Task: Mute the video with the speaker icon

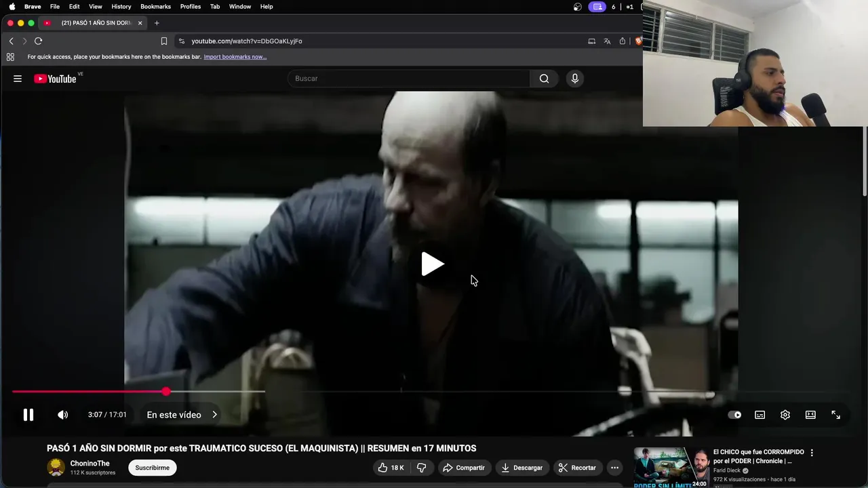Action: (62, 415)
